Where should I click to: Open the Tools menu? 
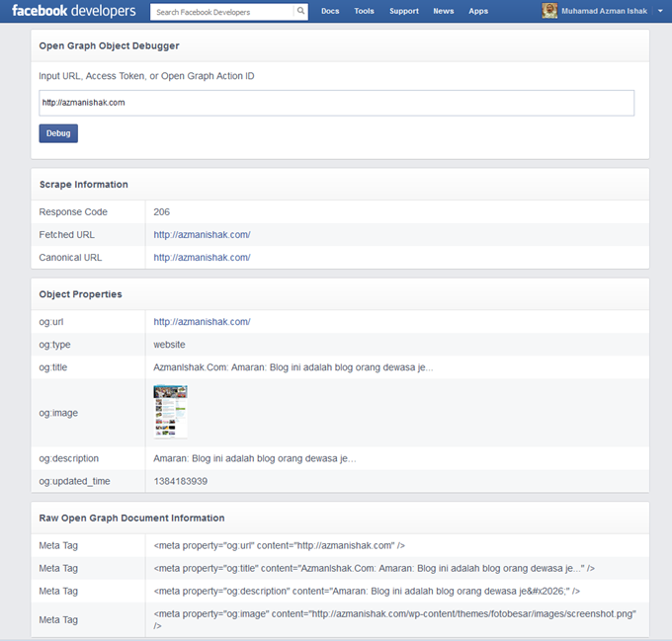coord(364,11)
